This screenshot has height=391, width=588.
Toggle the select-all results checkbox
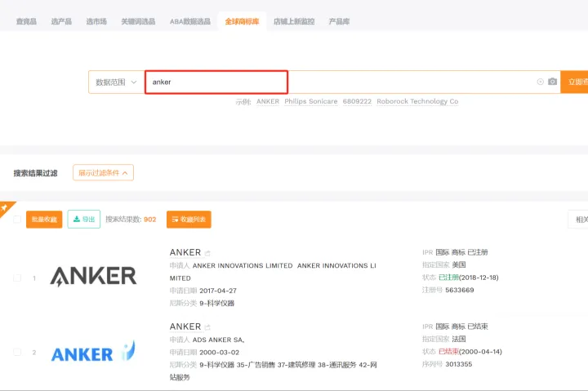(17, 220)
